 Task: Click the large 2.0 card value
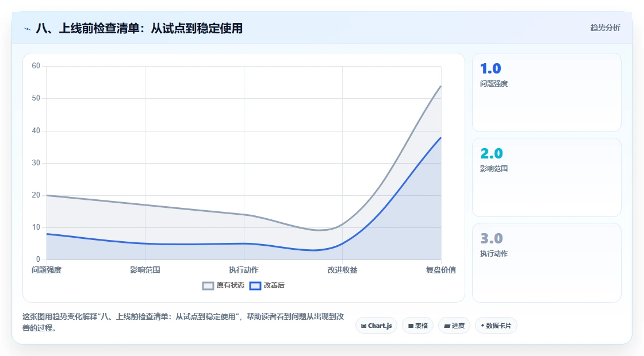491,153
